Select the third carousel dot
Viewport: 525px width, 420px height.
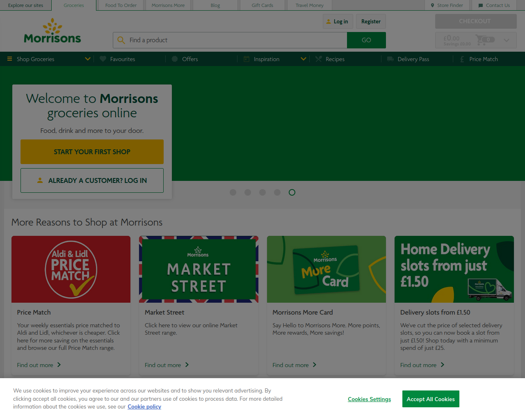pyautogui.click(x=262, y=192)
